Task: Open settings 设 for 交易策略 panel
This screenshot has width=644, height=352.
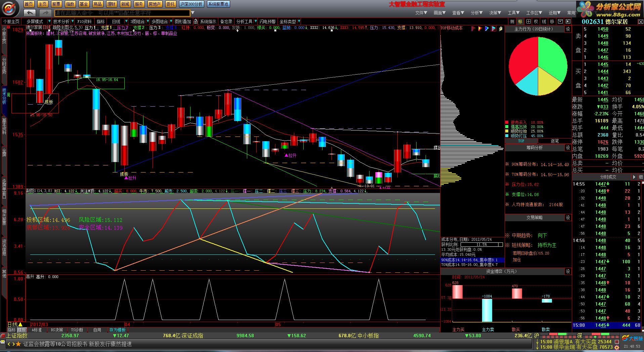Action: 568,218
